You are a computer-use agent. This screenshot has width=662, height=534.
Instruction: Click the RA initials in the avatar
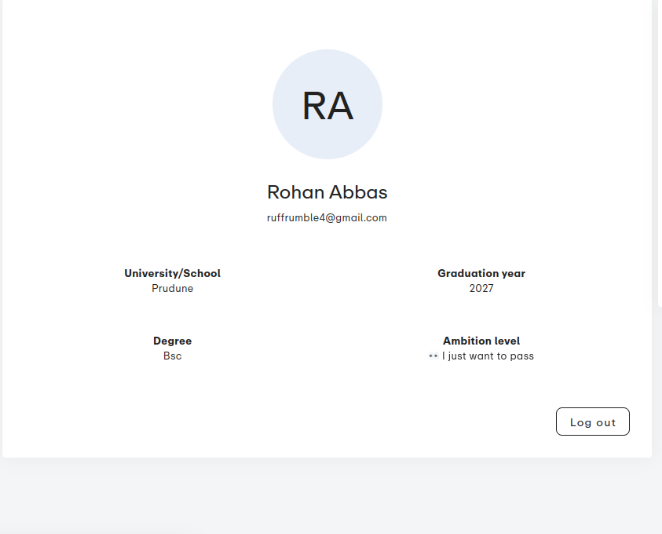[327, 105]
